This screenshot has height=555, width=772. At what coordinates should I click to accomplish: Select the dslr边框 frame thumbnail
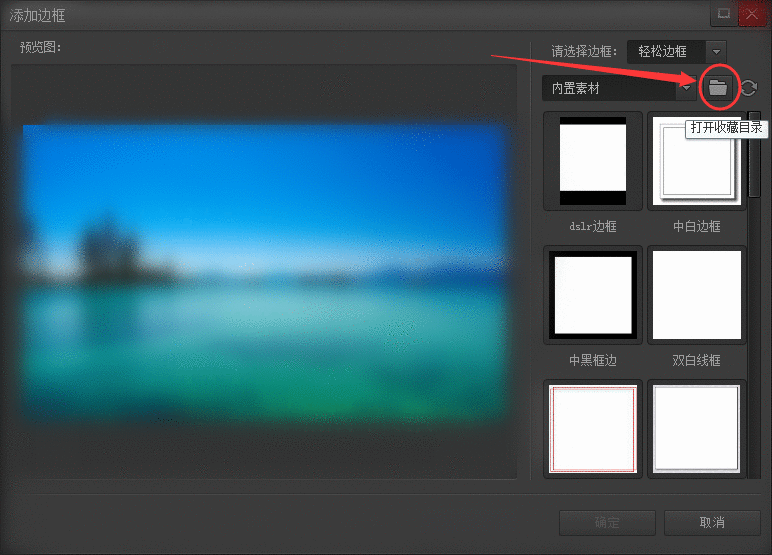coord(592,161)
